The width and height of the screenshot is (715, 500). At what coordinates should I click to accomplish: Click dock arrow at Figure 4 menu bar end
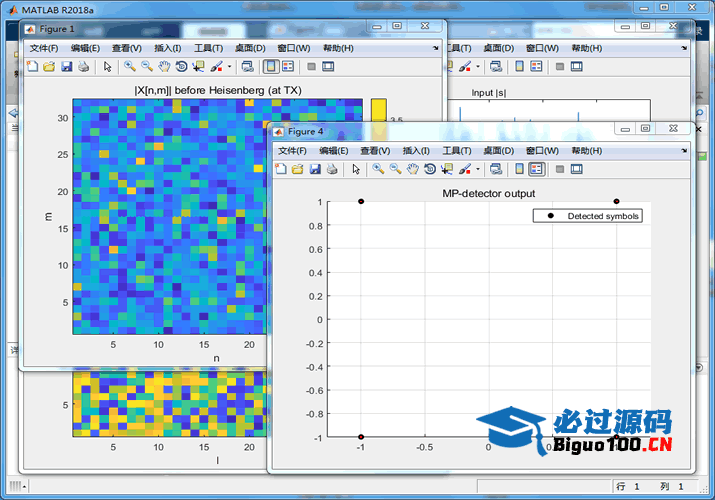click(x=684, y=150)
